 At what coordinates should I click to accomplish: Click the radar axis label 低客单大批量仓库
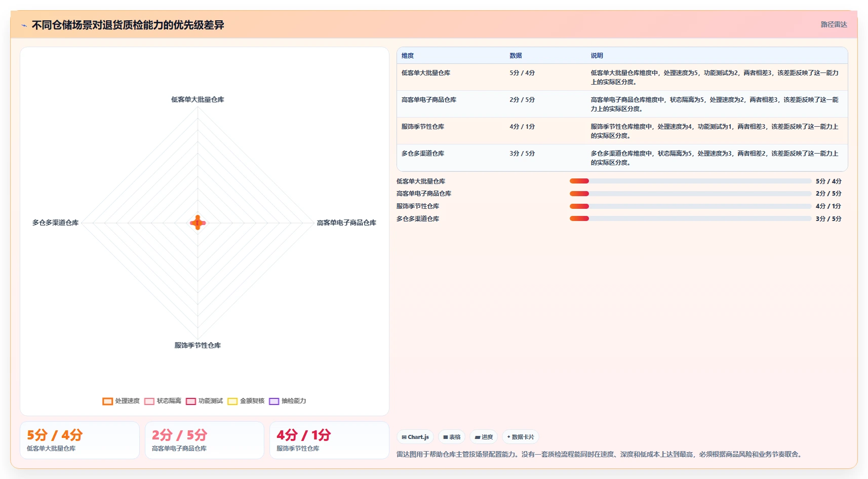(x=198, y=100)
